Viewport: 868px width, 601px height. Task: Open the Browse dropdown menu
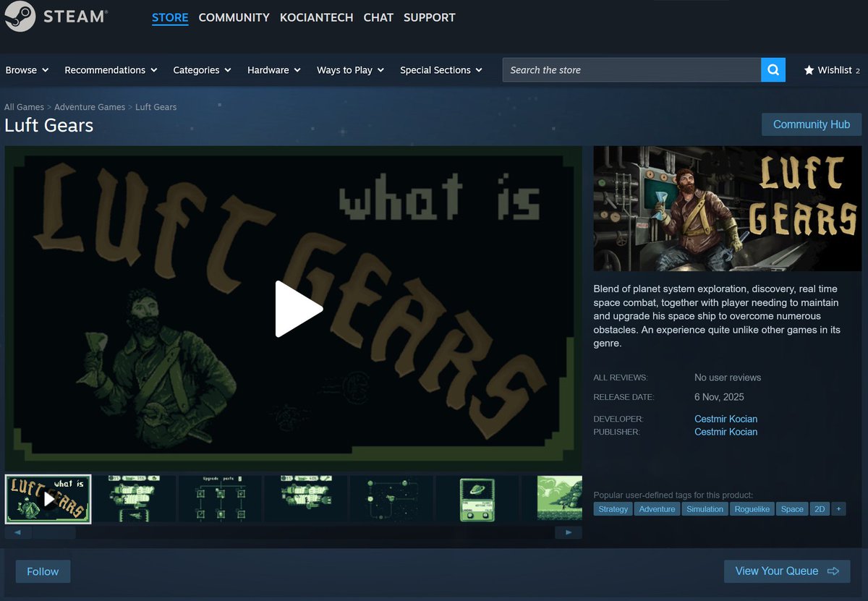click(x=27, y=70)
